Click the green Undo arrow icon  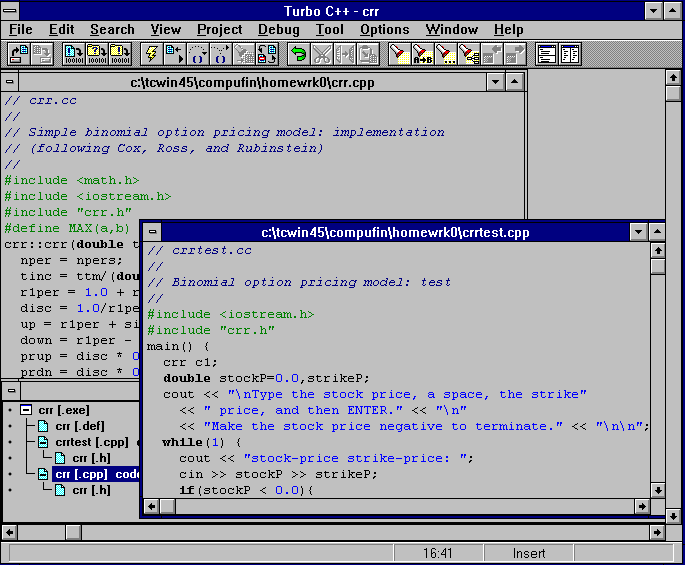[298, 54]
